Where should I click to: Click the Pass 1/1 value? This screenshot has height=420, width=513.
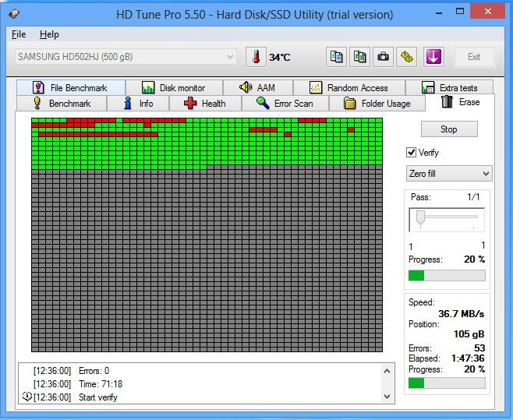pyautogui.click(x=473, y=197)
